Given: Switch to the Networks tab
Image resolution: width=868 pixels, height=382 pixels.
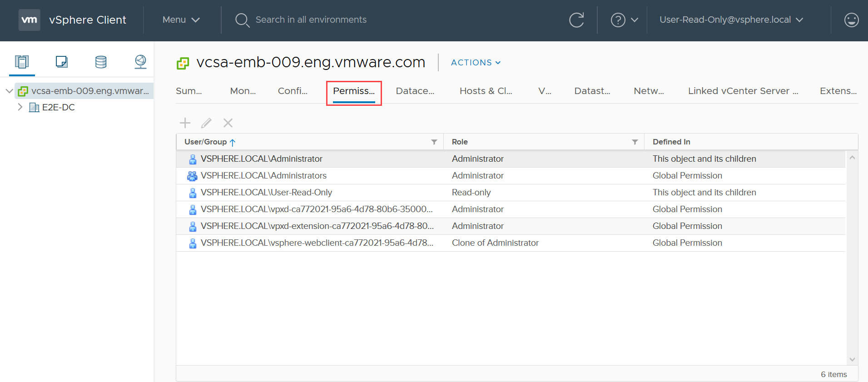Looking at the screenshot, I should [649, 91].
